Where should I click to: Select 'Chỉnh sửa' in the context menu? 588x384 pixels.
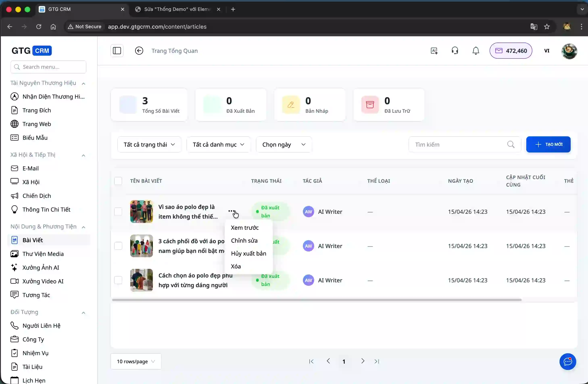[x=244, y=240]
